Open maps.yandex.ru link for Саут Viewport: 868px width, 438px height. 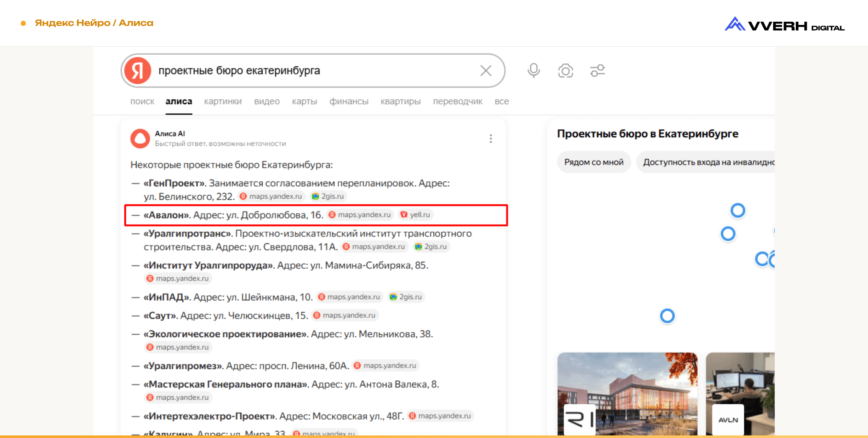344,315
